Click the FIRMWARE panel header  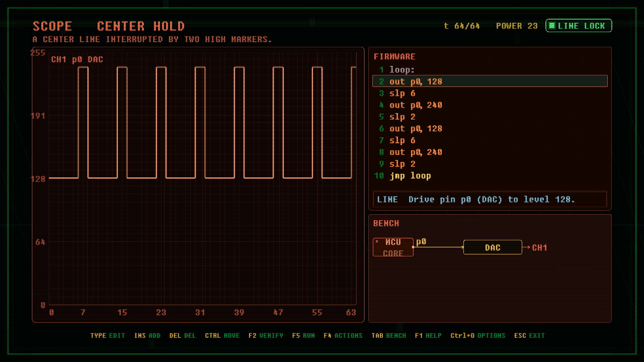click(x=394, y=57)
